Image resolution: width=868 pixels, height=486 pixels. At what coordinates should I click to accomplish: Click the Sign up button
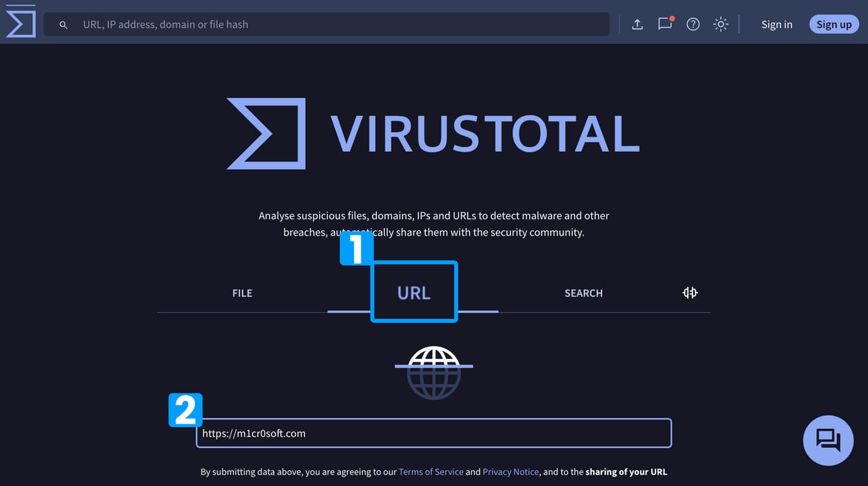coord(834,24)
